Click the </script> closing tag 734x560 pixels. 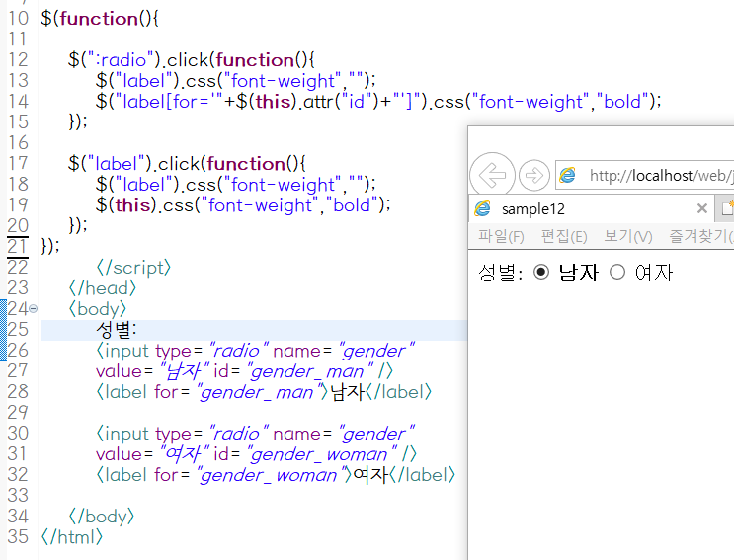click(133, 268)
